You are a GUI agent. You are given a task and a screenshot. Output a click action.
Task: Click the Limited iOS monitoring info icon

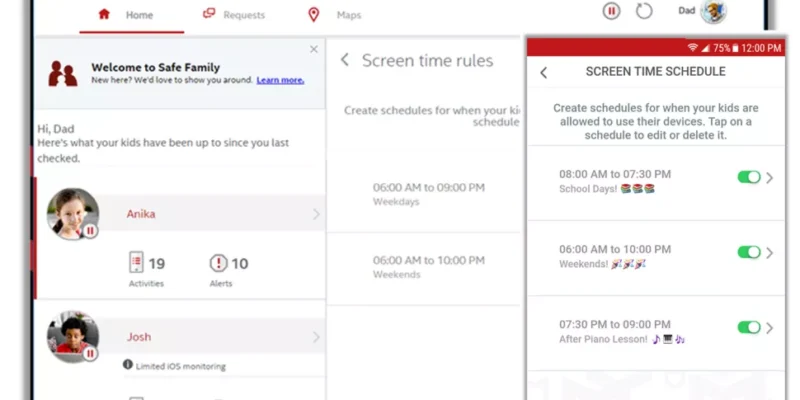[128, 365]
